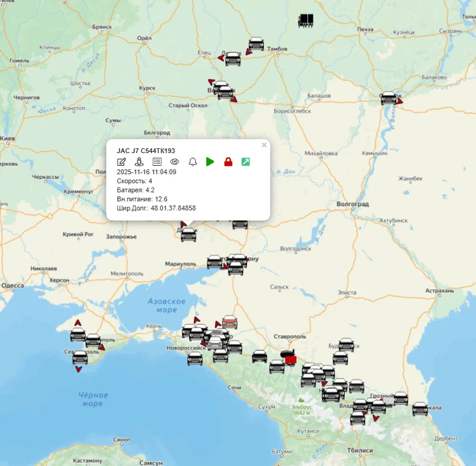
Task: Open the map pin location icon
Action: pyautogui.click(x=139, y=162)
